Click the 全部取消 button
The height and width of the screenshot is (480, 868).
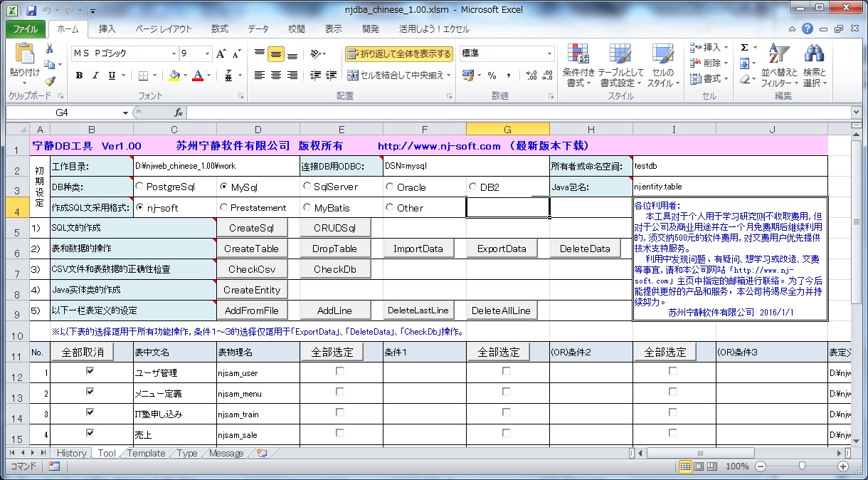pyautogui.click(x=83, y=352)
